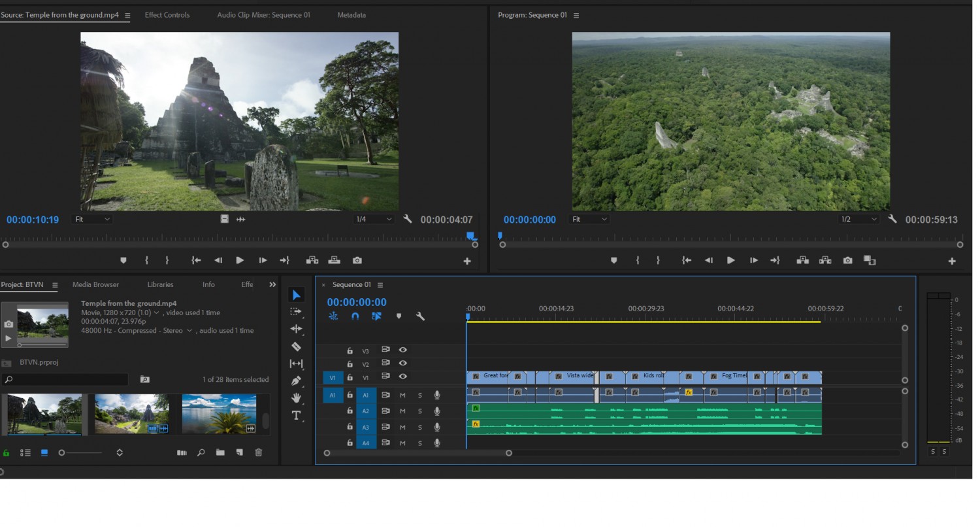Open timeline display settings wrench
The height and width of the screenshot is (527, 980).
[420, 316]
